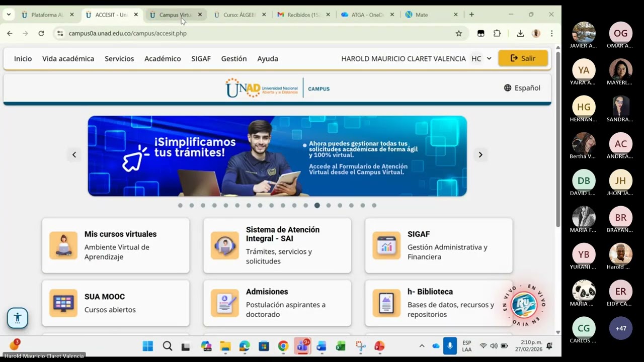The height and width of the screenshot is (362, 644).
Task: Click the ESP LAA keyboard language indicator
Action: point(467,346)
